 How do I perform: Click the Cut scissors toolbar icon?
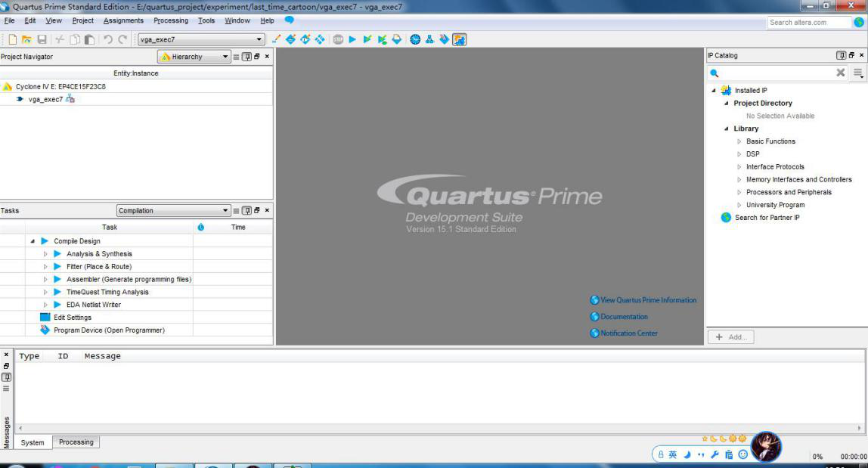60,39
